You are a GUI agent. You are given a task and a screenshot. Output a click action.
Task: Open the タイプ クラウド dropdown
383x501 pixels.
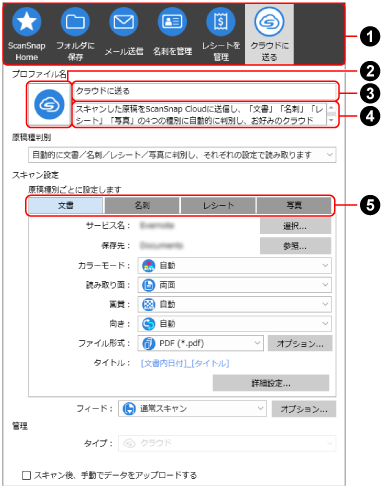[227, 443]
